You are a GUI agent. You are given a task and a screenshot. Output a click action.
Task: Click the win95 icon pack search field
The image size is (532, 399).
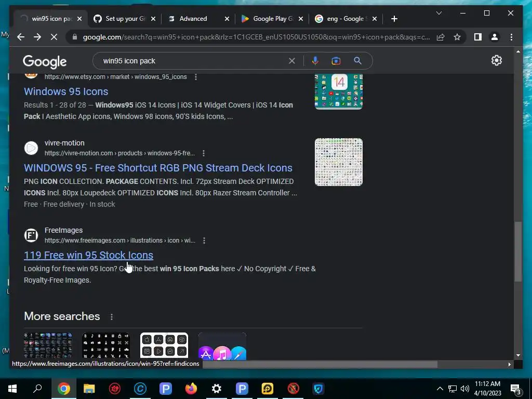(x=193, y=61)
